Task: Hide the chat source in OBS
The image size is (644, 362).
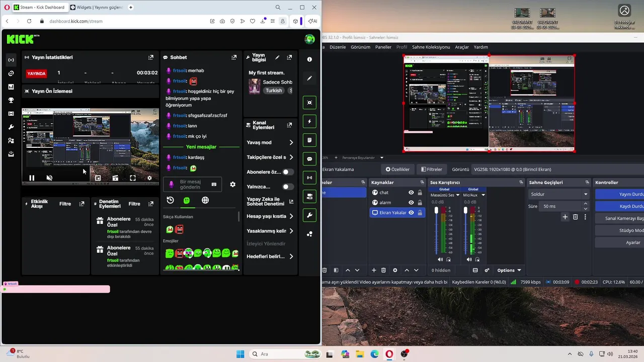Action: tap(411, 193)
